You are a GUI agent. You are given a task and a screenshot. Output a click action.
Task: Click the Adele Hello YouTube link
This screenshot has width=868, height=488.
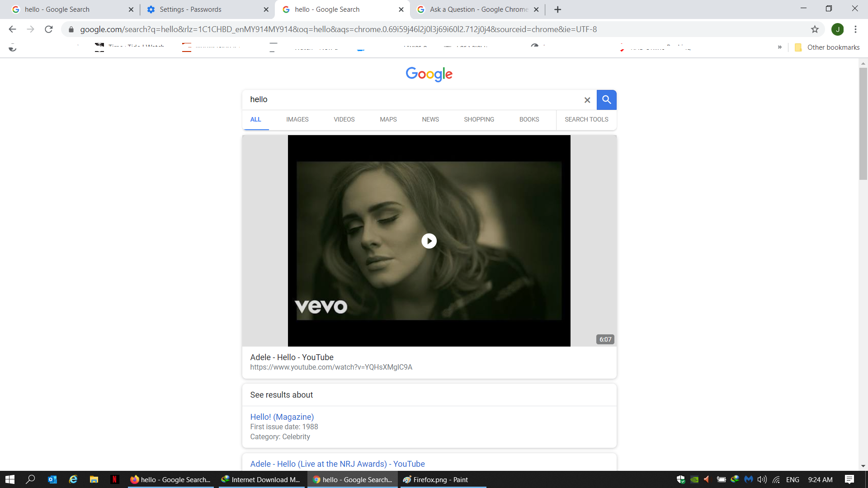[x=292, y=357]
